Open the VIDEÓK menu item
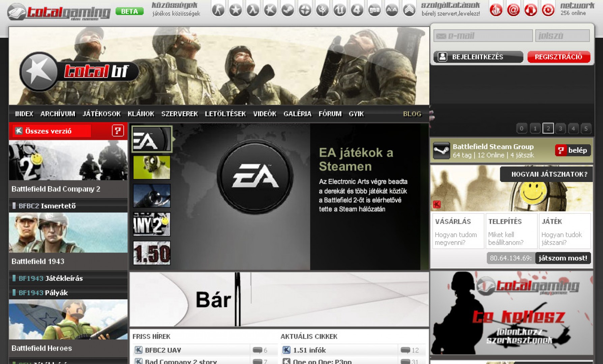 point(265,114)
